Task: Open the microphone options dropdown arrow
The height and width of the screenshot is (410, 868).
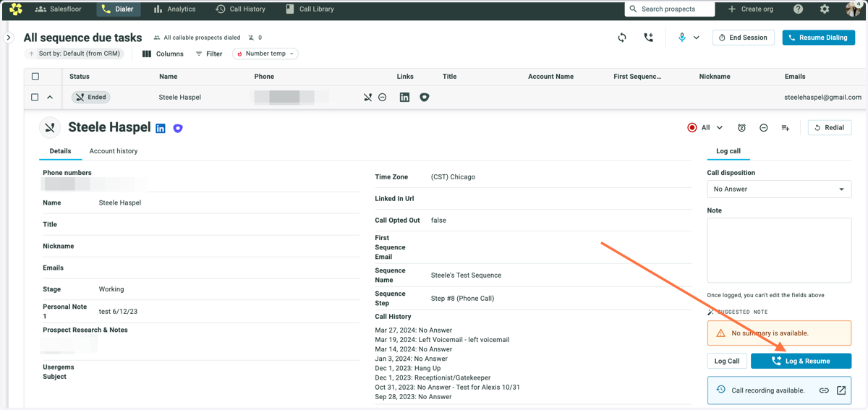Action: pos(697,38)
